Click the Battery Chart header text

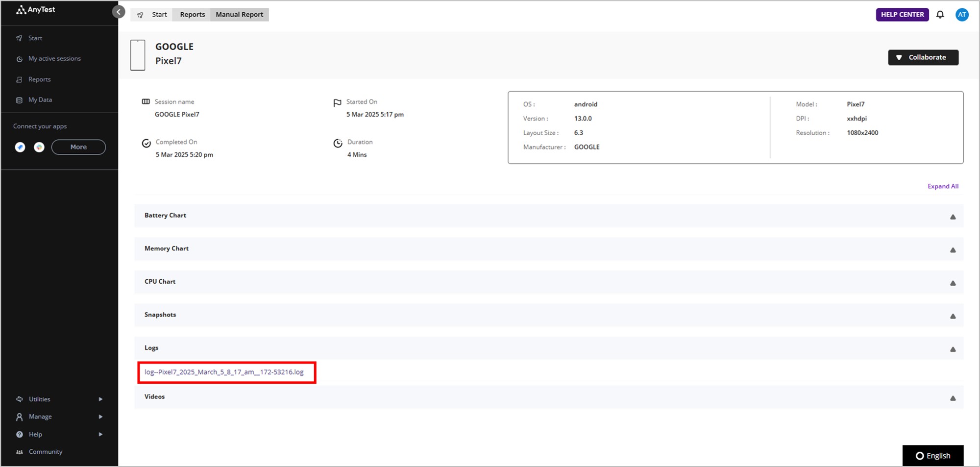click(x=165, y=215)
